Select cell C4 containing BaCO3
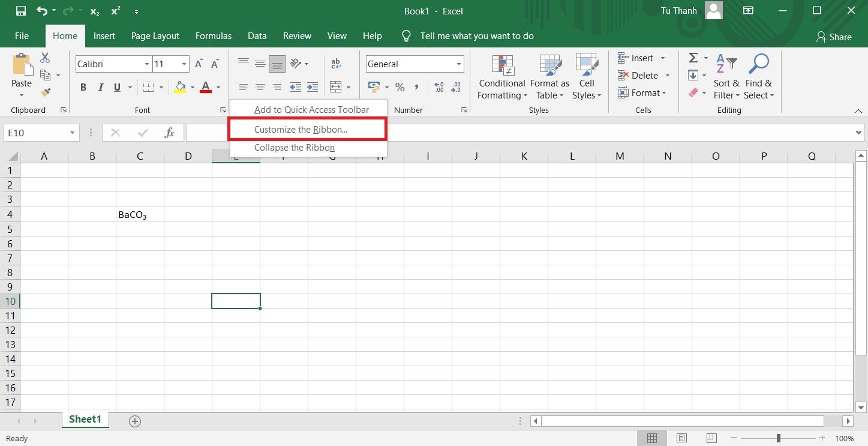 140,215
